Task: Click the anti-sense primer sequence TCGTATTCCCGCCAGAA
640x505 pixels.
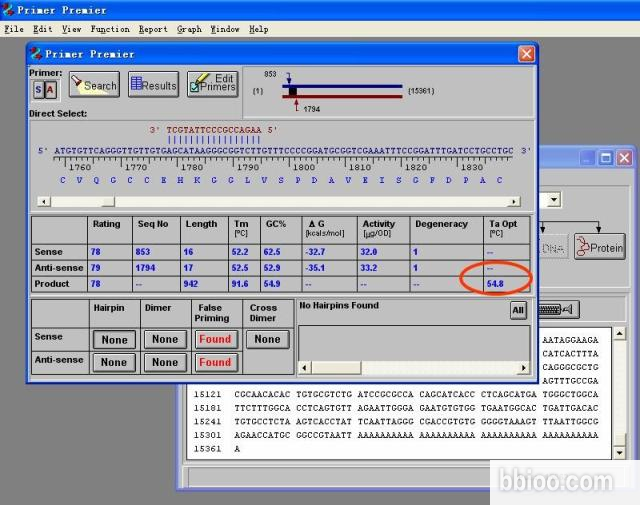Action: [x=213, y=130]
